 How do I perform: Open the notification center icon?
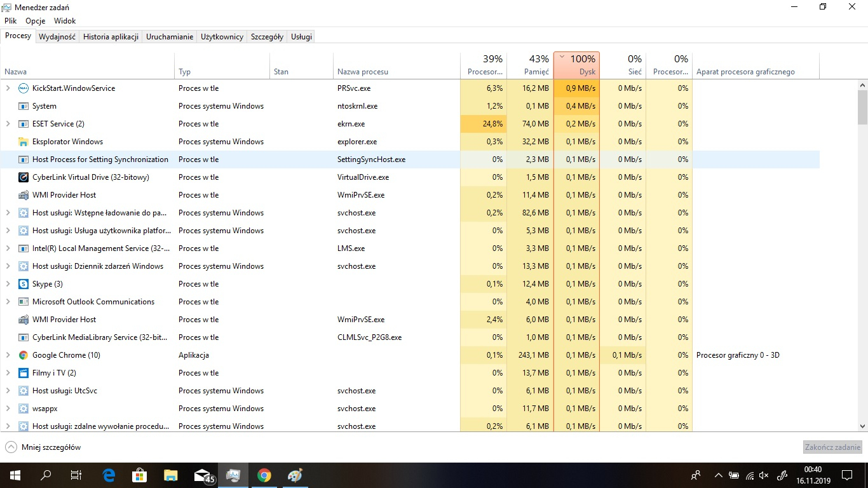coord(846,475)
